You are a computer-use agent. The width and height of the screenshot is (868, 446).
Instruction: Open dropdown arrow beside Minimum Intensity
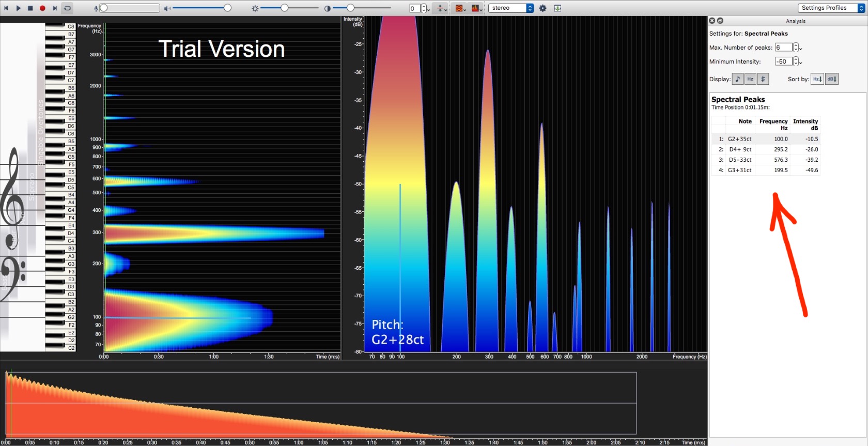[x=801, y=63]
